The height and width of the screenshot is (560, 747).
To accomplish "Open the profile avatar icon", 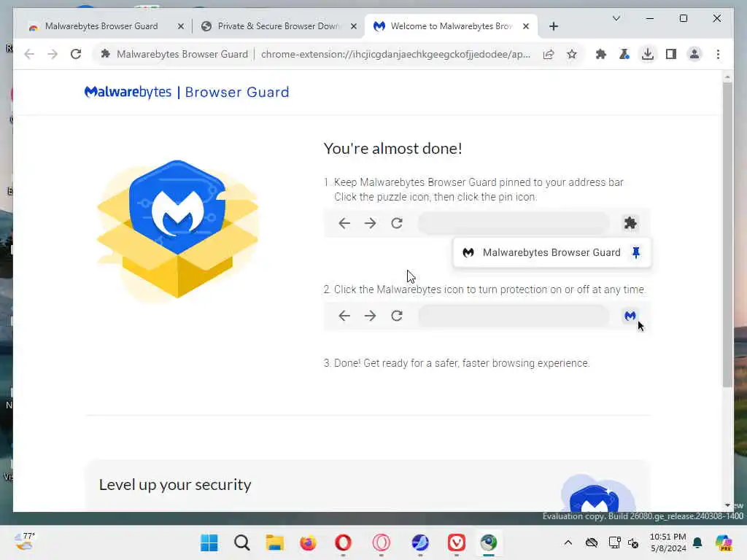I will click(694, 54).
